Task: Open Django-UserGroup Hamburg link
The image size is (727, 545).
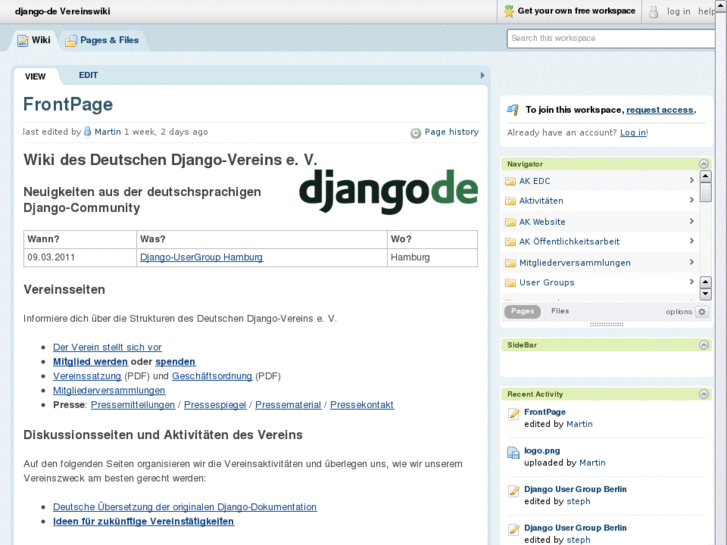Action: coord(201,257)
